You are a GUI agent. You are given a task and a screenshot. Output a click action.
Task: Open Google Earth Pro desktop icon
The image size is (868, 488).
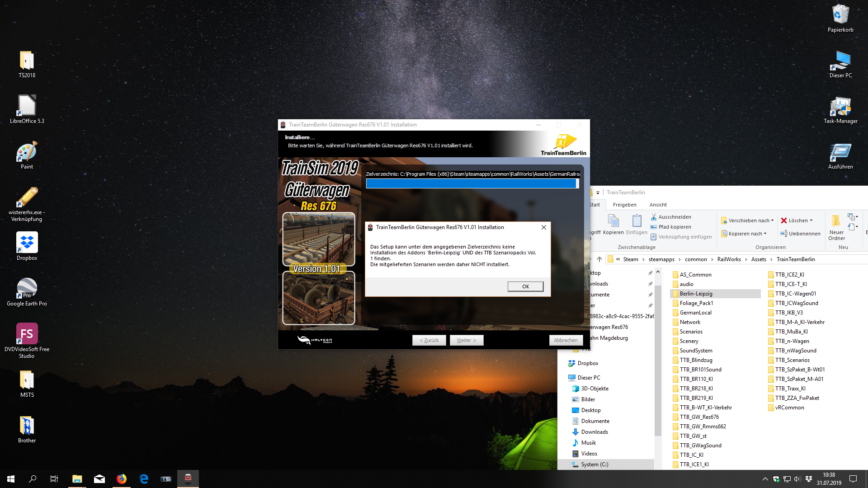coord(27,288)
